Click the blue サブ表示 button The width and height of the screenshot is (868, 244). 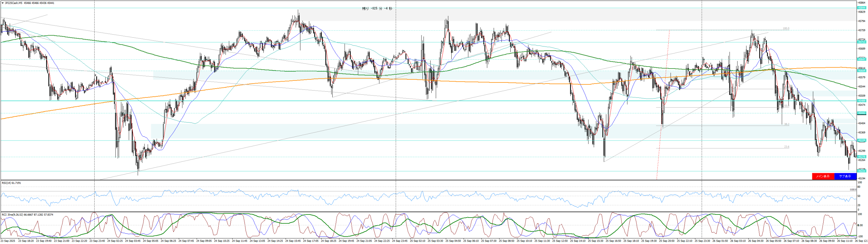[845, 176]
